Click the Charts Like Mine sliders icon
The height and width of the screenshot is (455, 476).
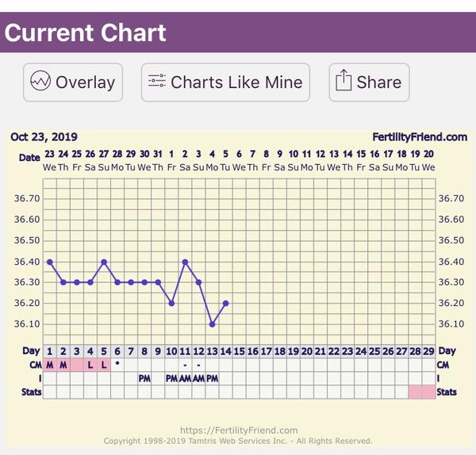pyautogui.click(x=157, y=82)
